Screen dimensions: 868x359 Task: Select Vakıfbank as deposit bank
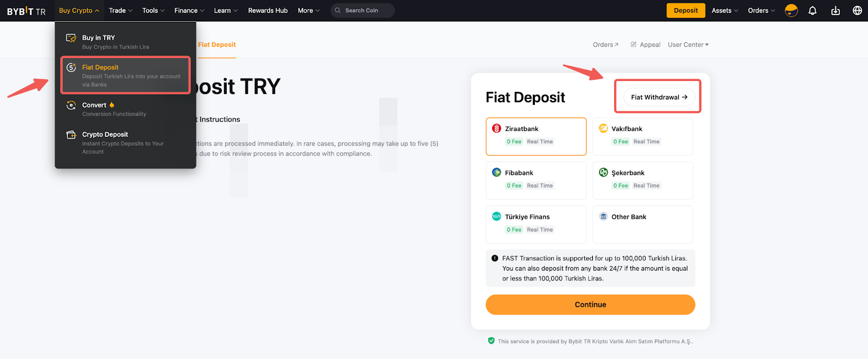[642, 136]
